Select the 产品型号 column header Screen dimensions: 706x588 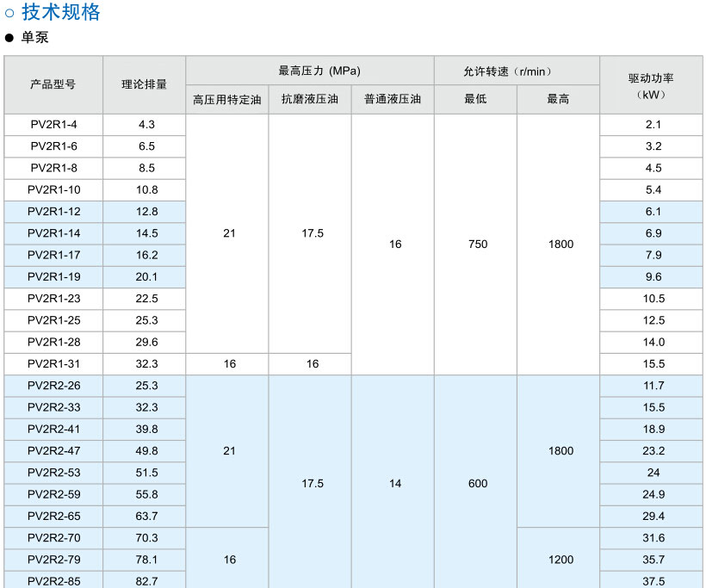point(53,84)
